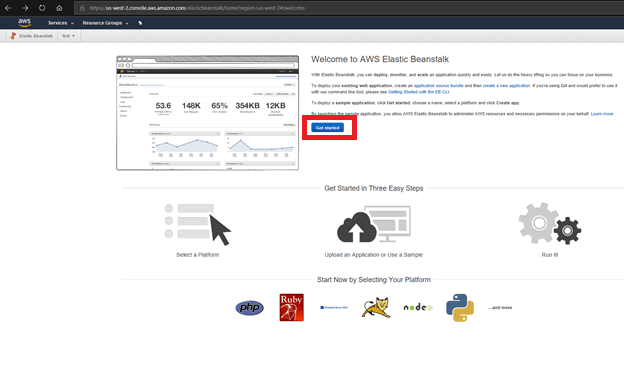624x384 pixels.
Task: Click the Learn more link
Action: [x=602, y=114]
